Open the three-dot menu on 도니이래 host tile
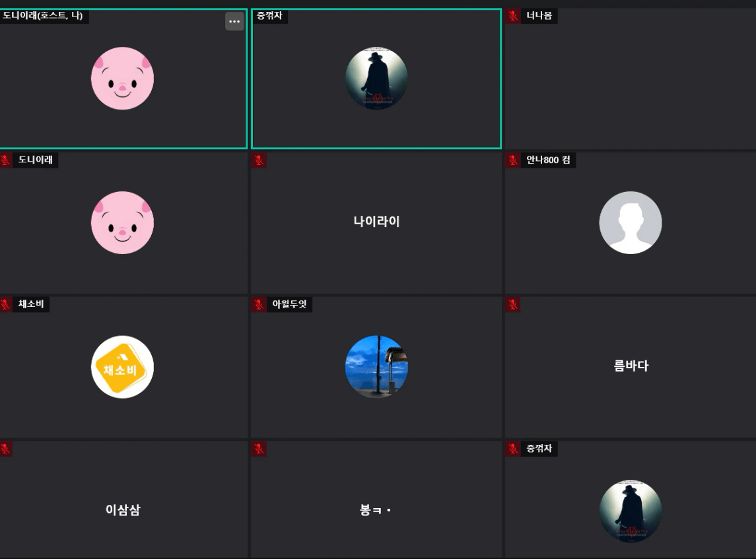This screenshot has height=559, width=756. coord(234,21)
